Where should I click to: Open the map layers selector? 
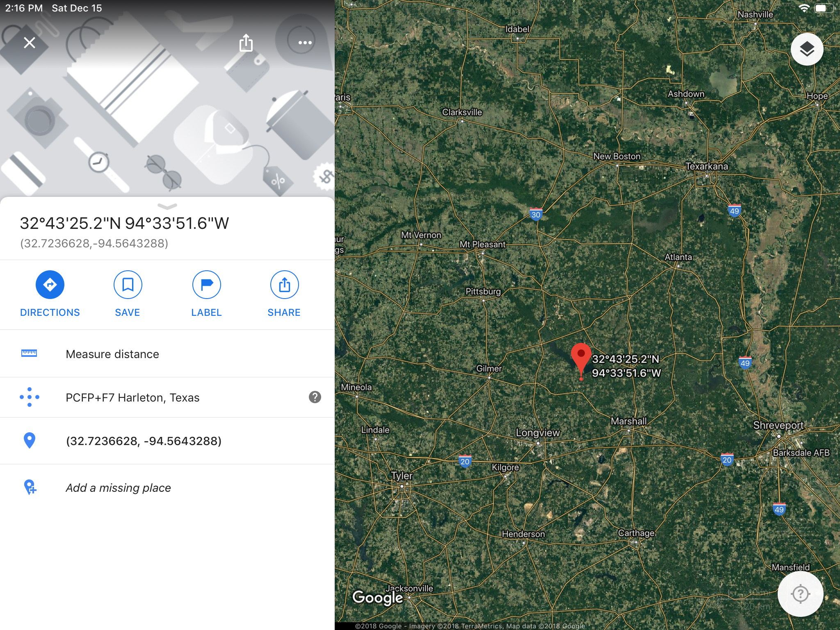807,49
